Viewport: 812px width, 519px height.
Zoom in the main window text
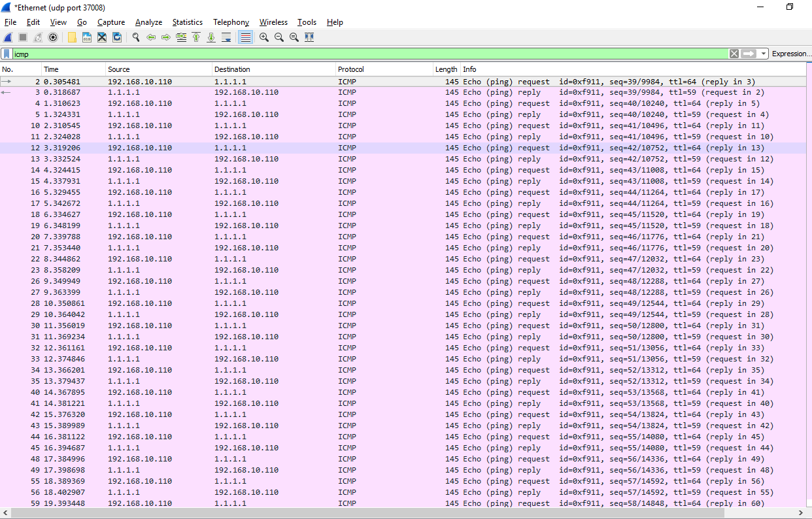point(264,37)
